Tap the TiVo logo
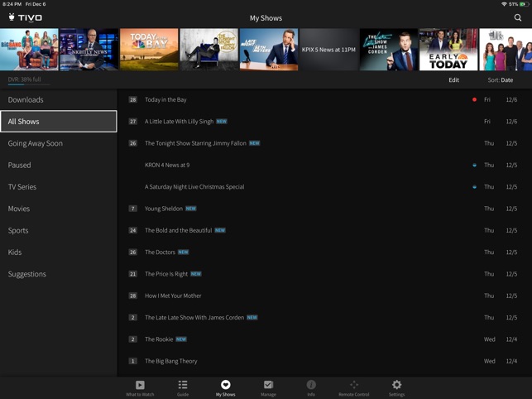 (25, 17)
